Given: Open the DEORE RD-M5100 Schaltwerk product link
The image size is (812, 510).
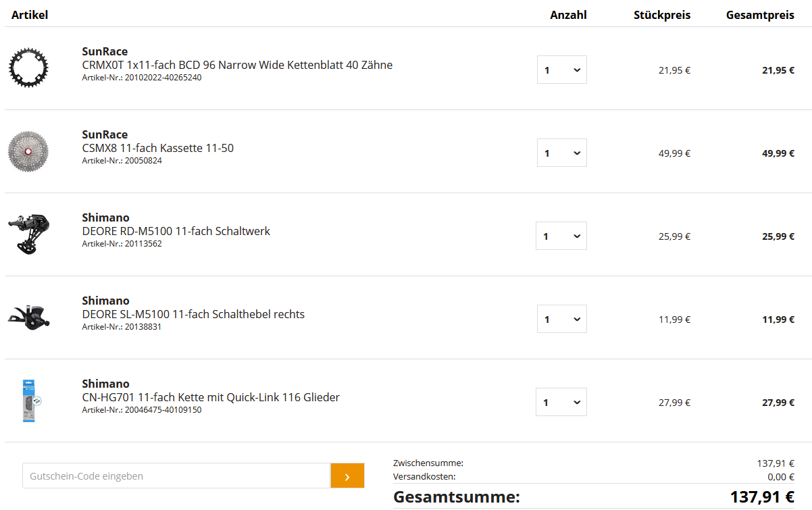Looking at the screenshot, I should coord(176,231).
